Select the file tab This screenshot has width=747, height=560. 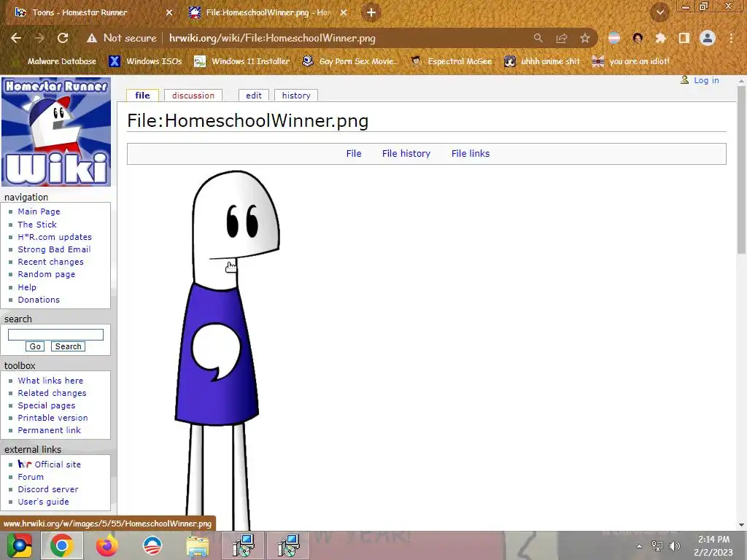tap(142, 96)
